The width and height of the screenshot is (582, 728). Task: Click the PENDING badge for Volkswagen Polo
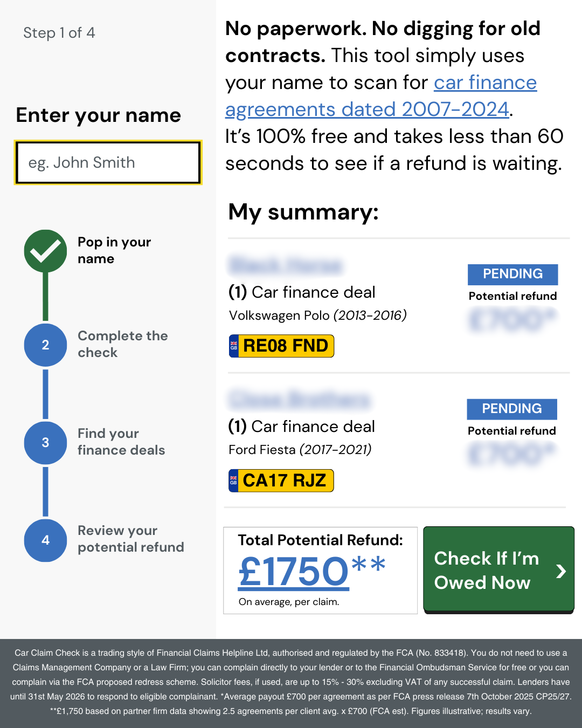click(x=512, y=274)
